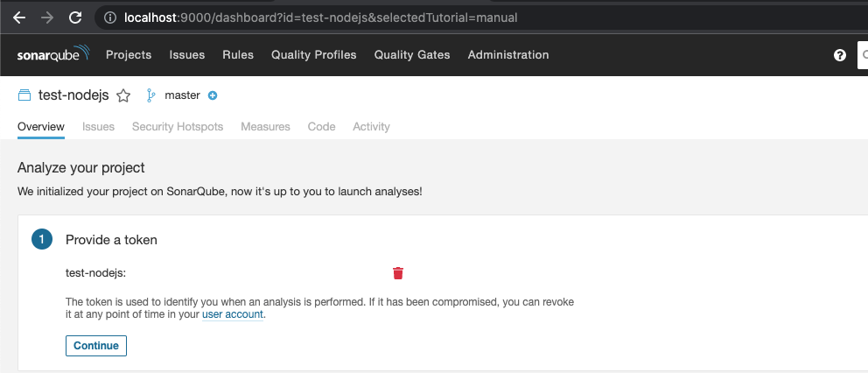Open the user account link
This screenshot has height=373, width=868.
(233, 315)
